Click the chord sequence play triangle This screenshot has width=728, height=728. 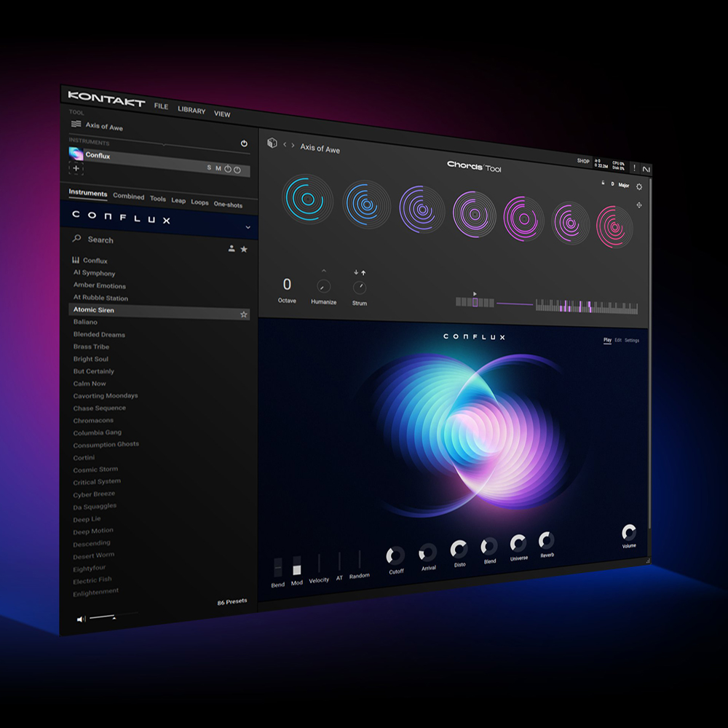tap(475, 294)
